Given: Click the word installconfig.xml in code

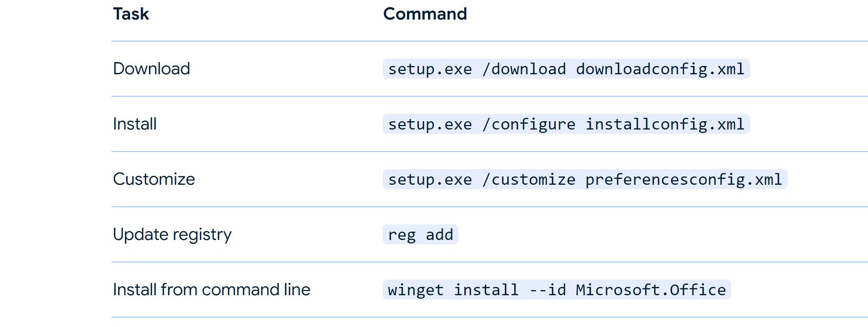Looking at the screenshot, I should (x=665, y=124).
